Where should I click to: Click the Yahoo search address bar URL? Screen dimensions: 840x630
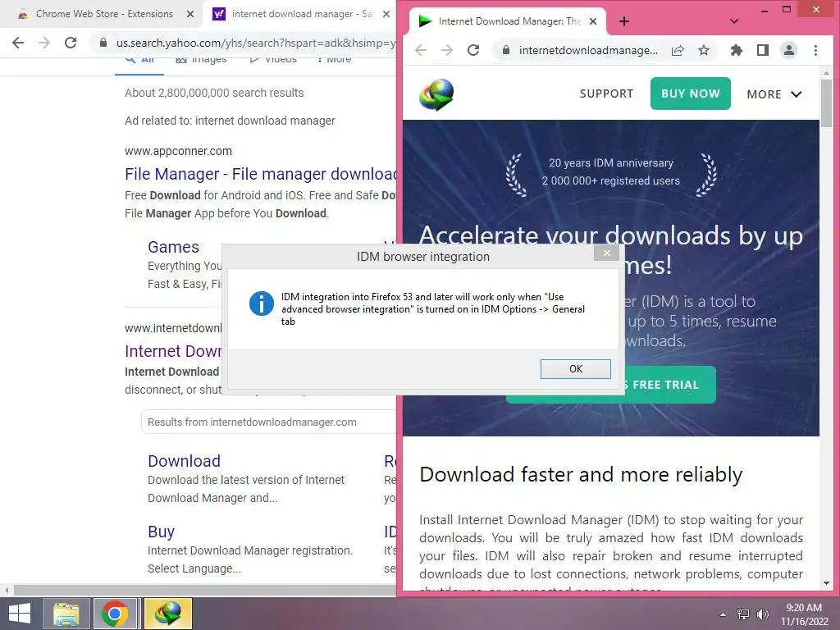pyautogui.click(x=256, y=43)
